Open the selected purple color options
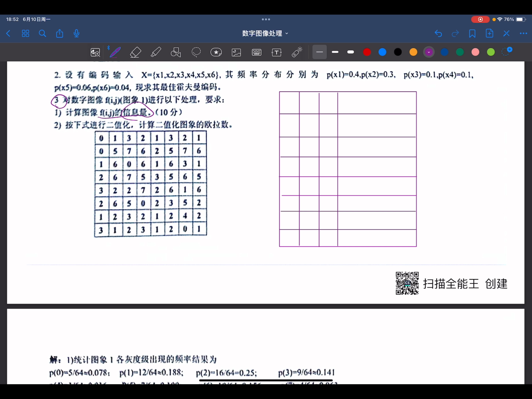Image resolution: width=532 pixels, height=399 pixels. click(429, 52)
